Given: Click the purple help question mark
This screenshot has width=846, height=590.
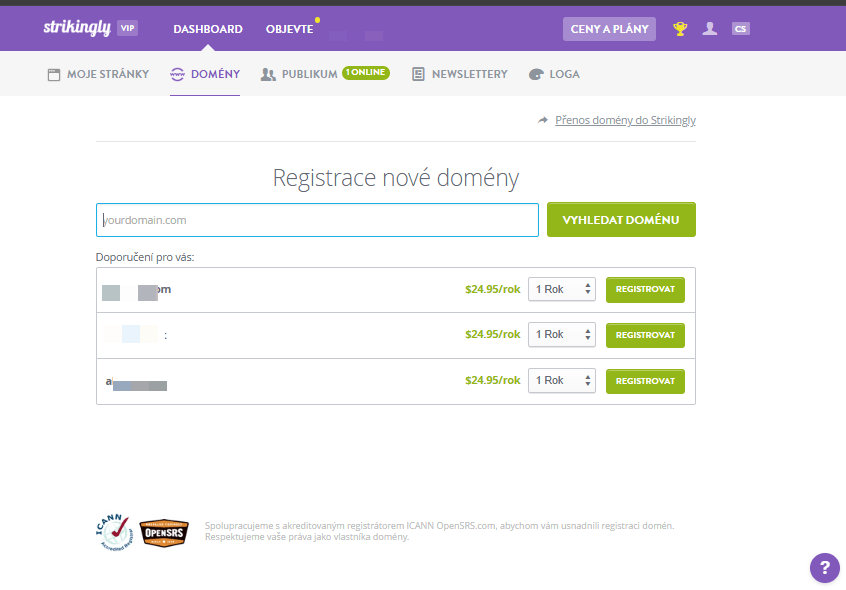Looking at the screenshot, I should click(x=824, y=567).
